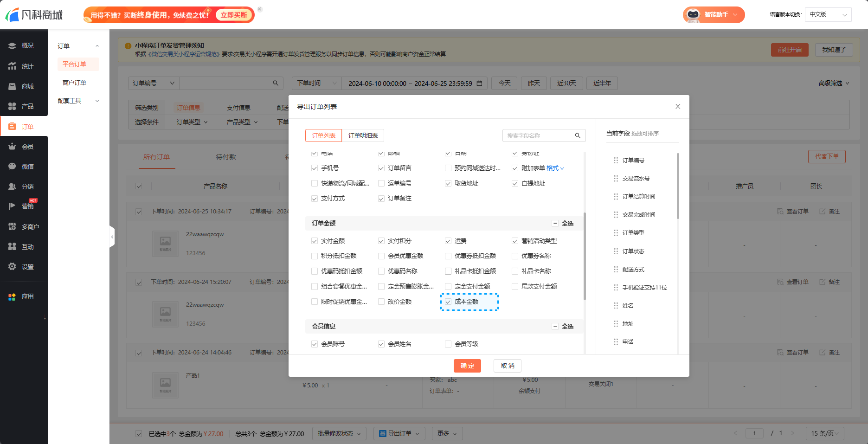Open the 微信 WeChat sidebar icon

(12, 167)
